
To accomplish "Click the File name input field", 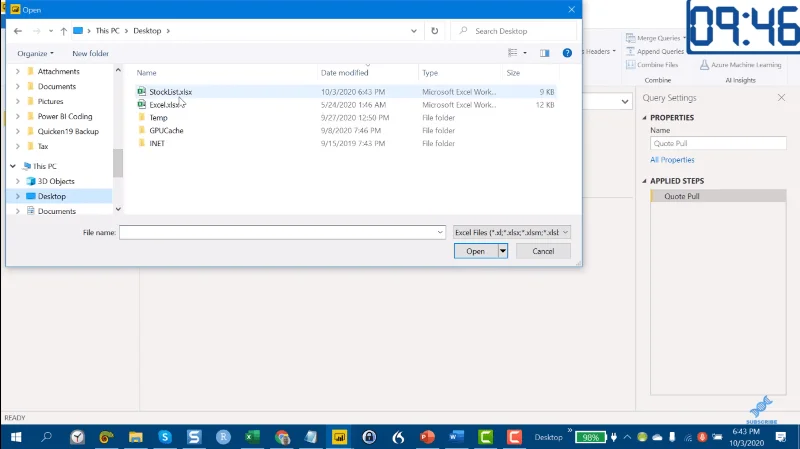I will [x=282, y=232].
